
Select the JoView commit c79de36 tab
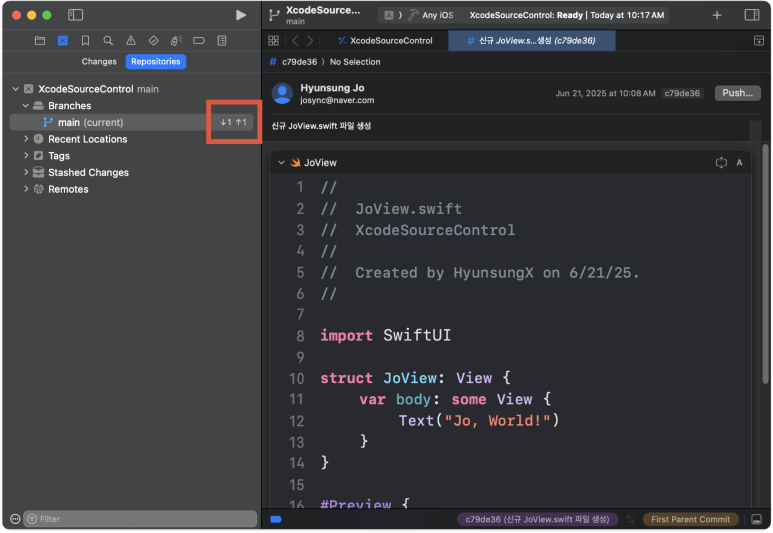[531, 40]
